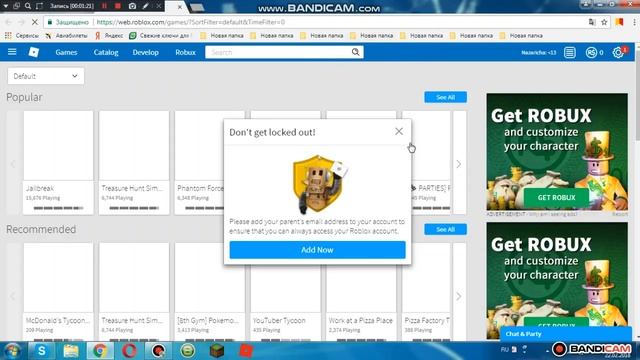Click the Roblox logo home icon
The image size is (640, 360).
pyautogui.click(x=34, y=52)
